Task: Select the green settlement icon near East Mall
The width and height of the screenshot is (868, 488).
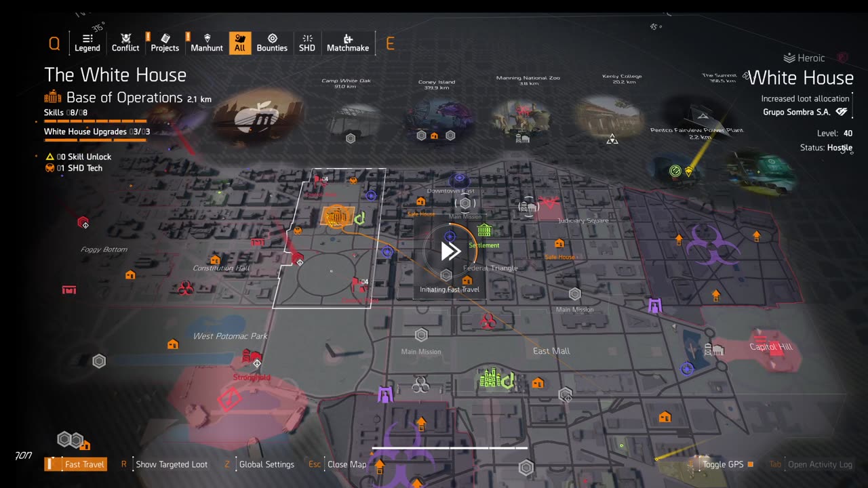Action: [x=490, y=378]
